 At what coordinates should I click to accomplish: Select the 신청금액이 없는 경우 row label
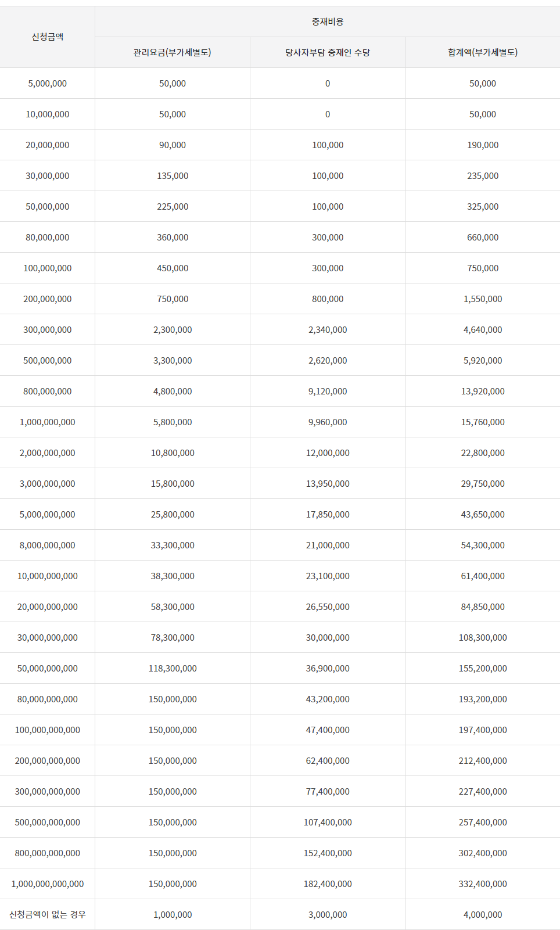[48, 914]
